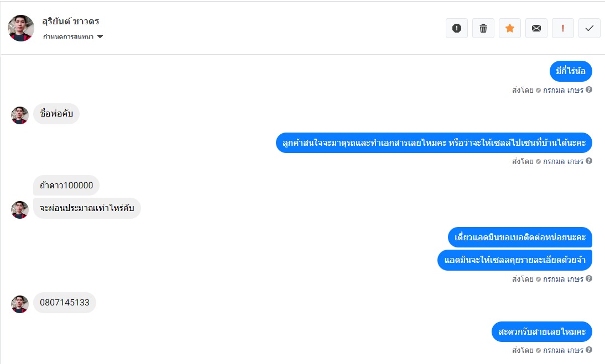Mark conversation unread with the envelope icon
This screenshot has width=605, height=364.
point(536,28)
